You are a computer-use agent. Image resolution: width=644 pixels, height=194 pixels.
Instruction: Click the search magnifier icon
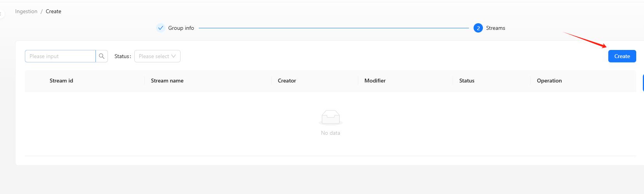tap(102, 56)
